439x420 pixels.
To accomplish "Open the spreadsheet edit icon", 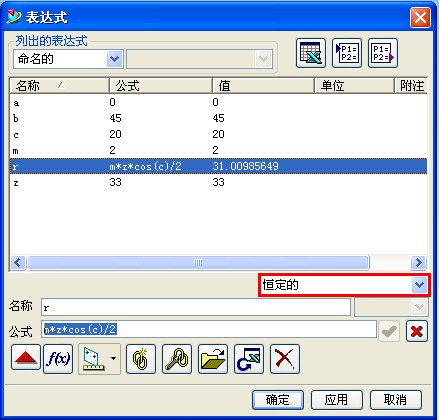I will click(311, 53).
